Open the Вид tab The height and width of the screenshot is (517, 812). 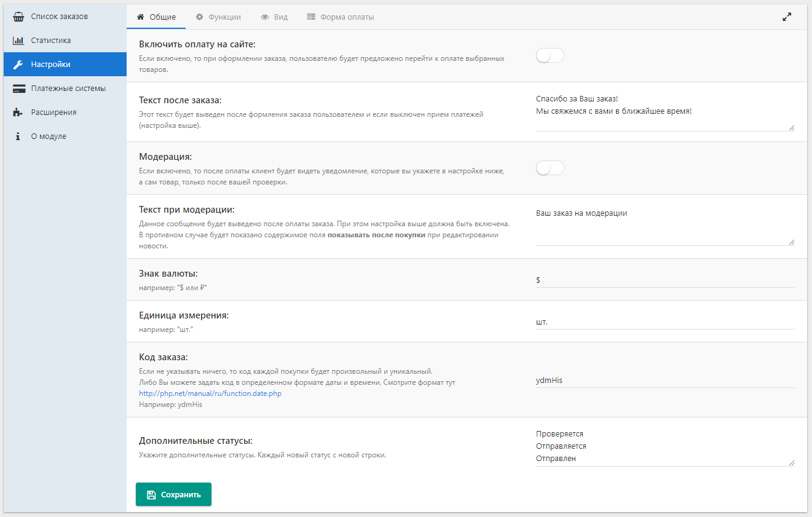[x=274, y=17]
